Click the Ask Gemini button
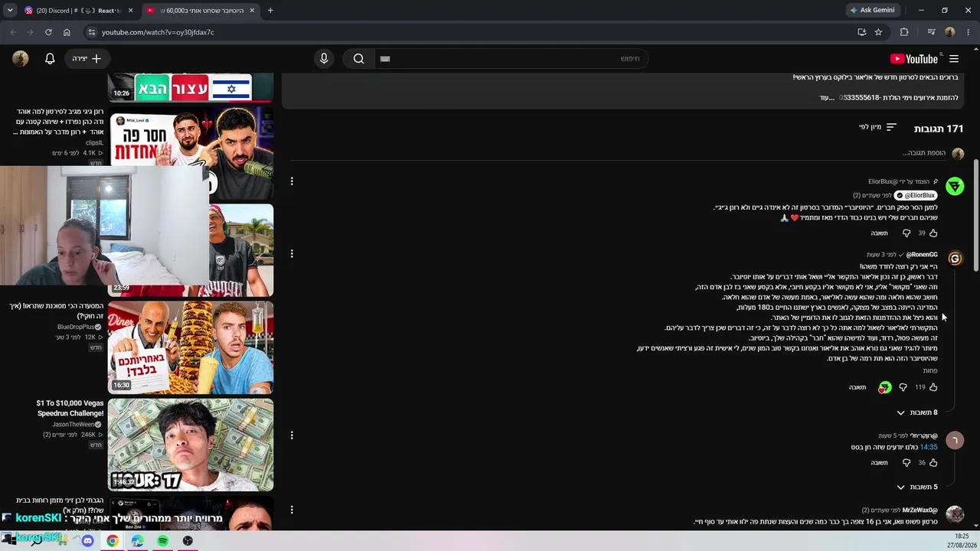Screen dimensions: 980x551 click(x=872, y=10)
